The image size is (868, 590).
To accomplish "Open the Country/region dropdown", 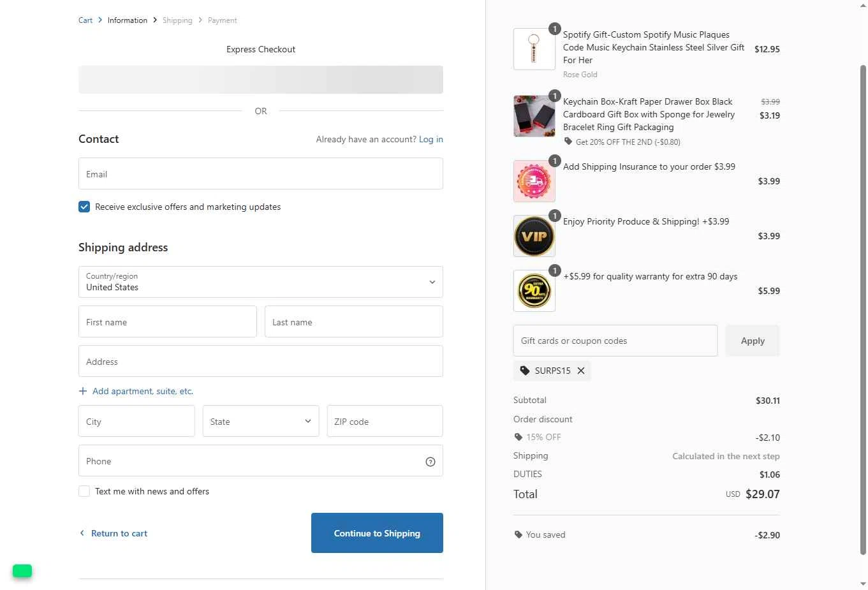I will pos(260,282).
